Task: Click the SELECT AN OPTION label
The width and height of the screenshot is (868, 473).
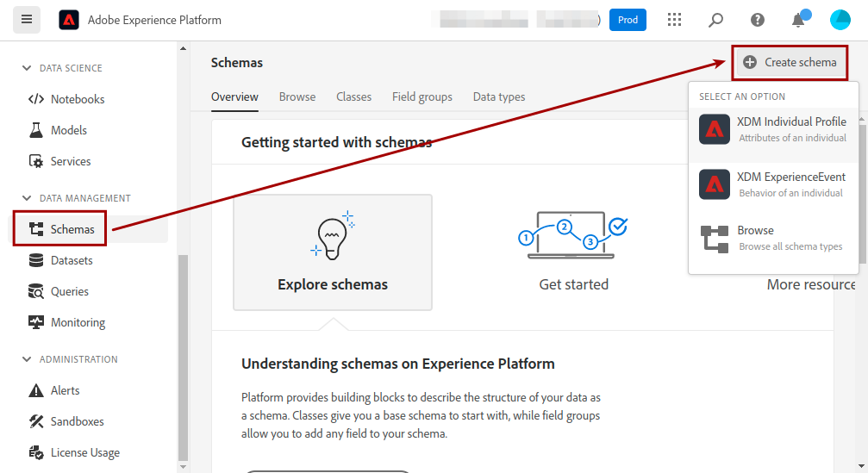Action: 742,96
